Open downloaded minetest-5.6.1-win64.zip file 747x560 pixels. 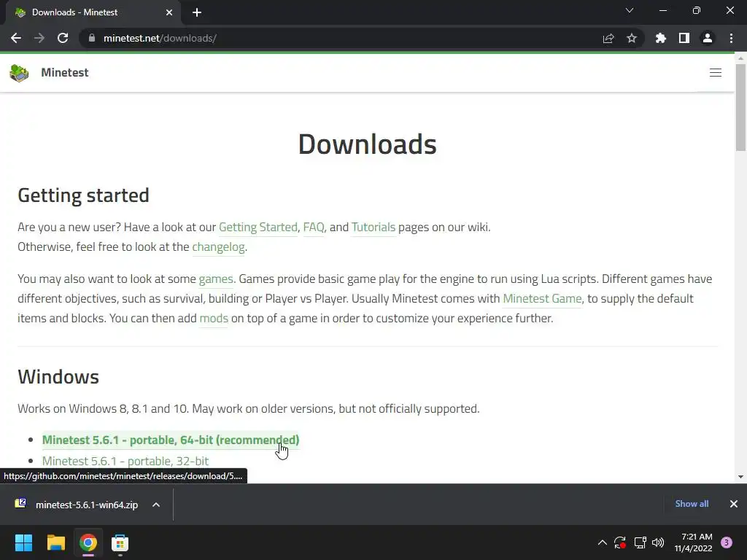87,505
